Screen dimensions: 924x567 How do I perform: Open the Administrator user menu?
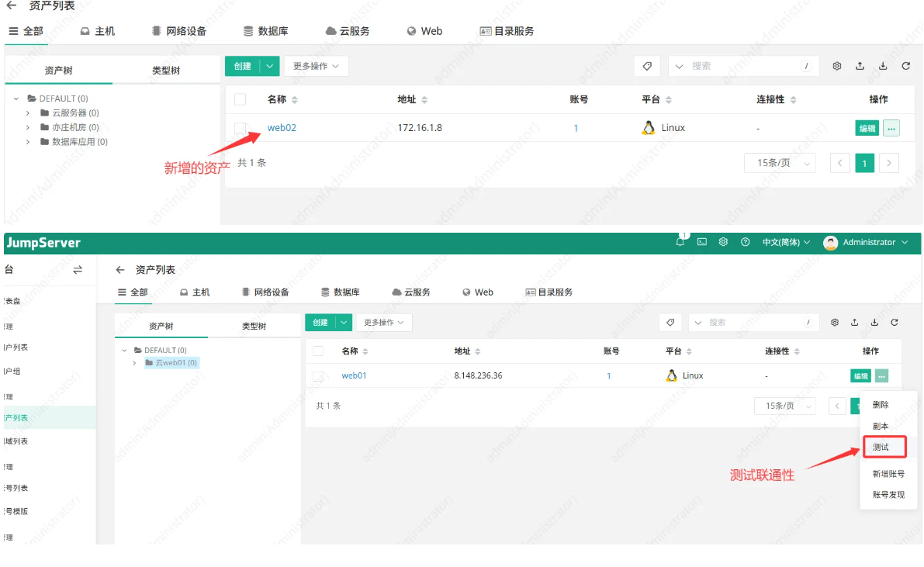pyautogui.click(x=866, y=242)
